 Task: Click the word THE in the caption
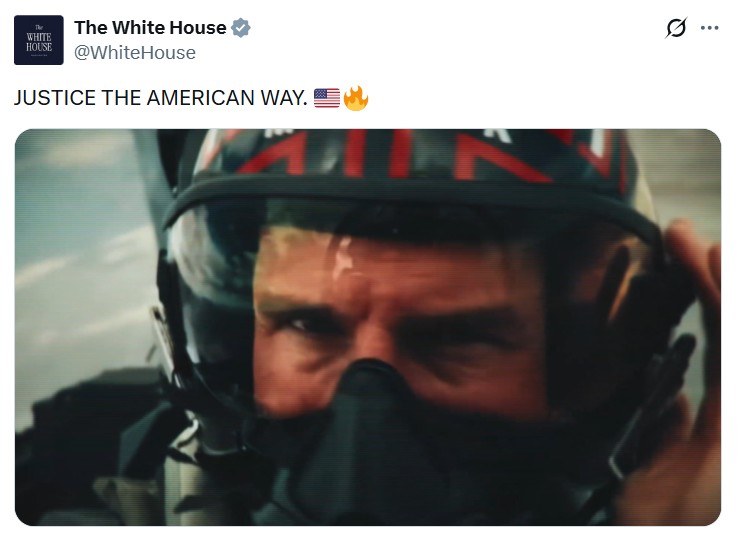(x=121, y=98)
